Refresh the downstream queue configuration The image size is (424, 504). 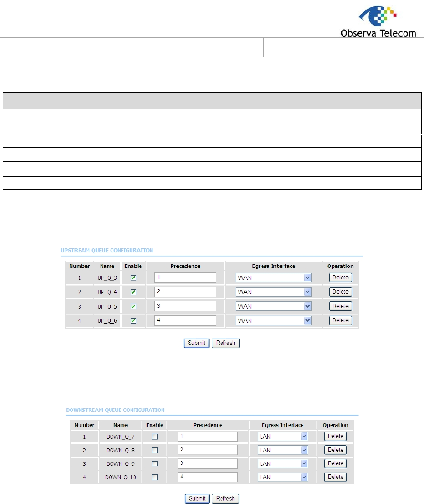tap(225, 499)
